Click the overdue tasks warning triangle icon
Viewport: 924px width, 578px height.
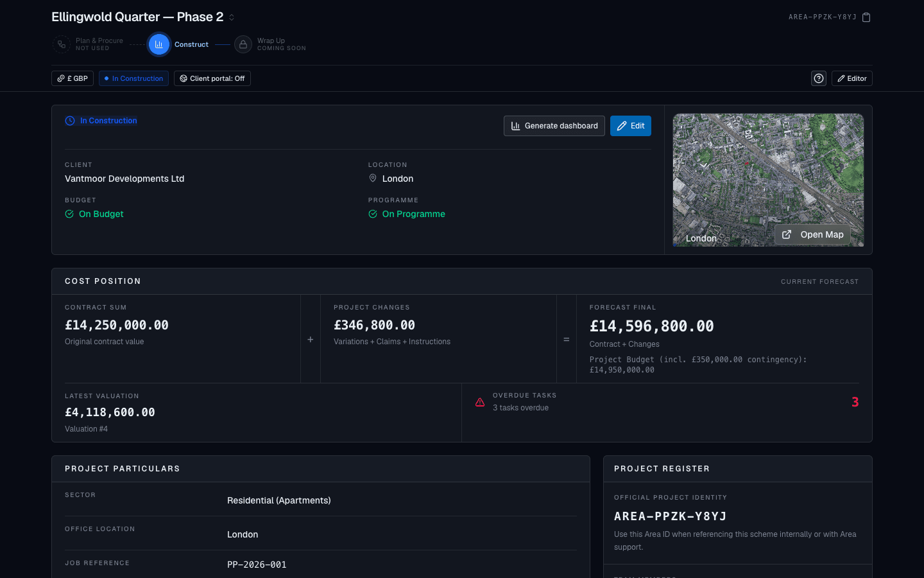point(480,402)
